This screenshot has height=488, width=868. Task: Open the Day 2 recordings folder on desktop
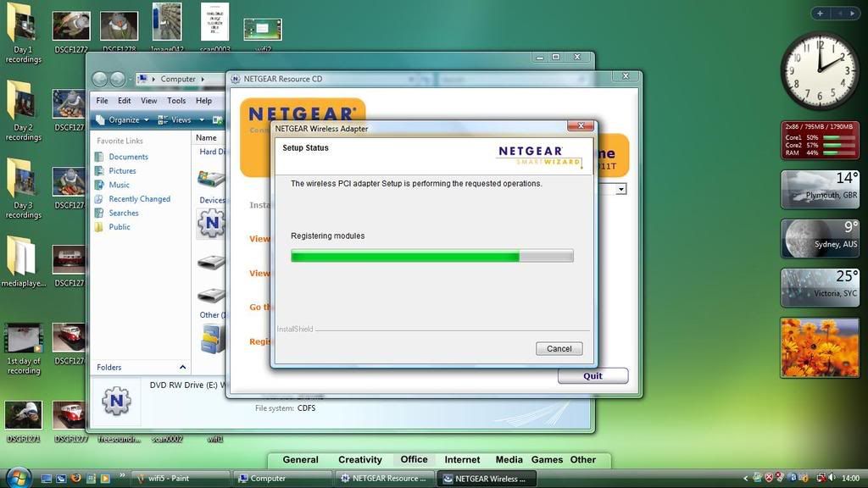22,111
